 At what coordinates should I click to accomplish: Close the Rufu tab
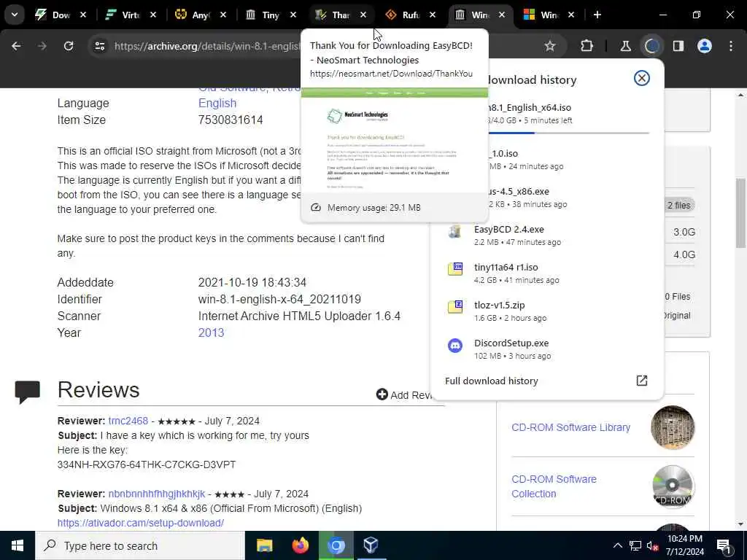point(432,15)
